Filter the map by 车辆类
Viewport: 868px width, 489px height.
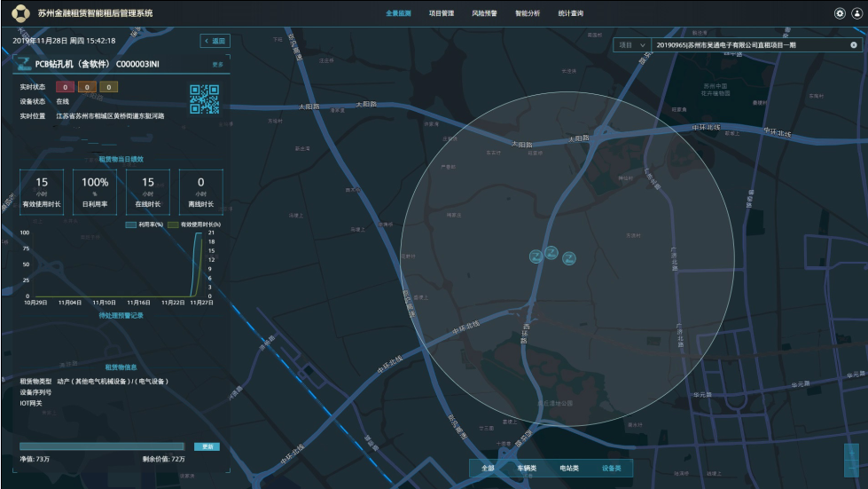coord(527,468)
